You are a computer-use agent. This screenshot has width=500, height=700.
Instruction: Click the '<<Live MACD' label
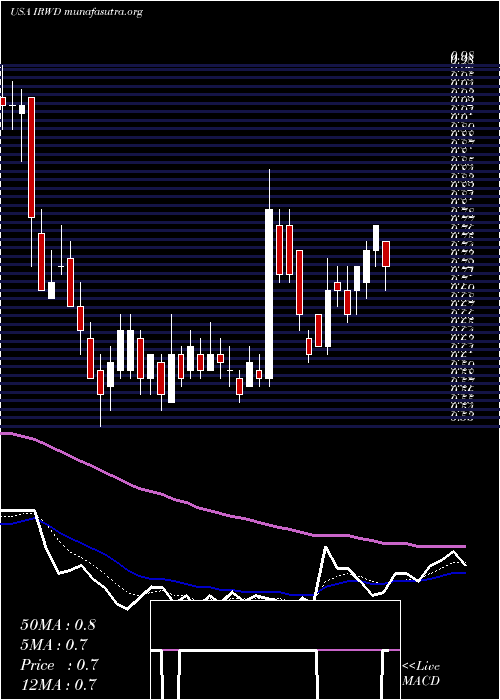pyautogui.click(x=421, y=673)
